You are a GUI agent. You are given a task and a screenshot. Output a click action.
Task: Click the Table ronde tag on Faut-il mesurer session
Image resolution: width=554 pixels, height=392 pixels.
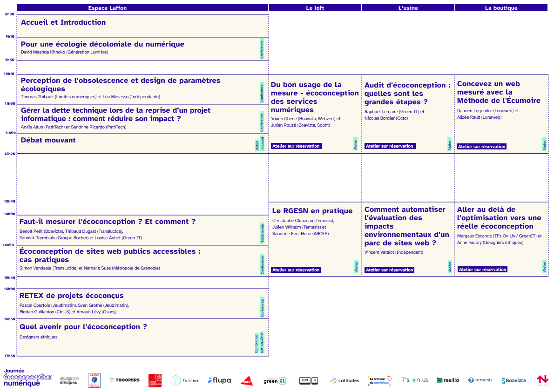(262, 233)
